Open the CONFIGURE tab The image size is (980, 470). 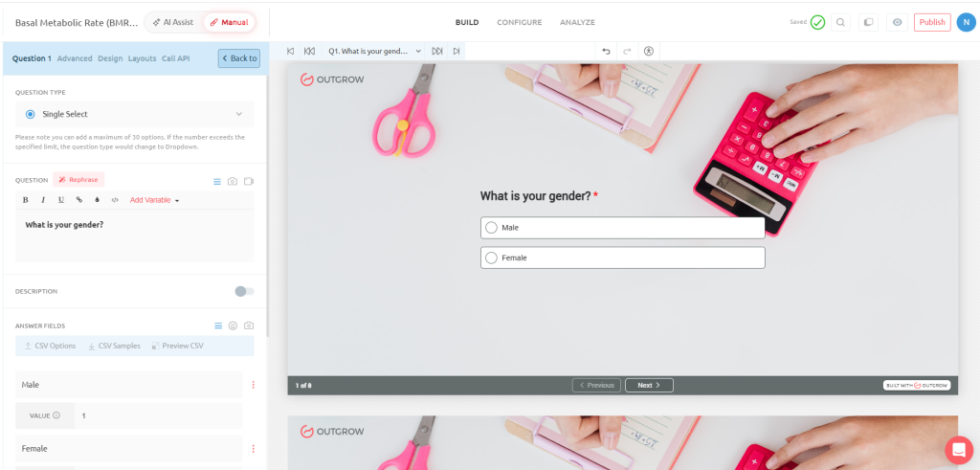[x=520, y=23]
